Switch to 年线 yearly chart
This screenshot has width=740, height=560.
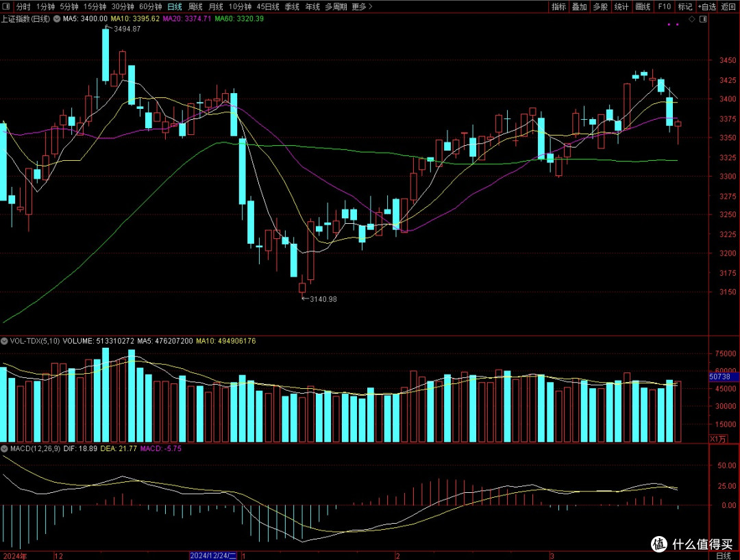(x=312, y=7)
